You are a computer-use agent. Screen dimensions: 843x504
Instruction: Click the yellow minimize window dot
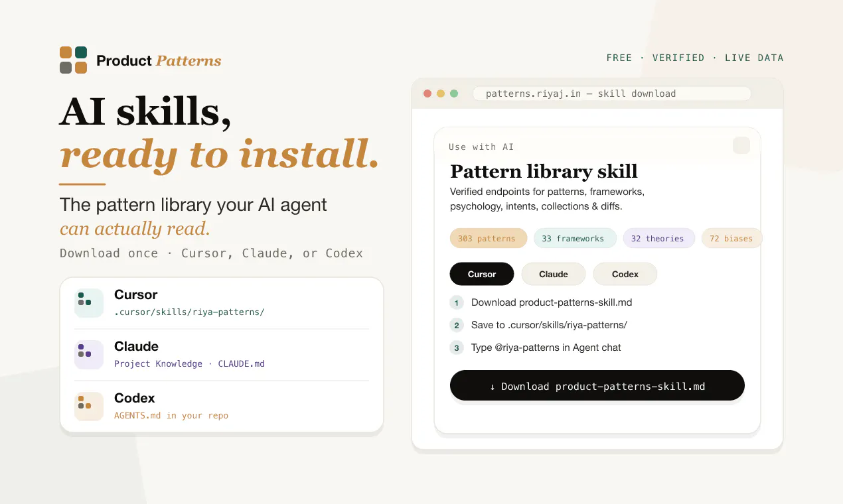point(441,94)
